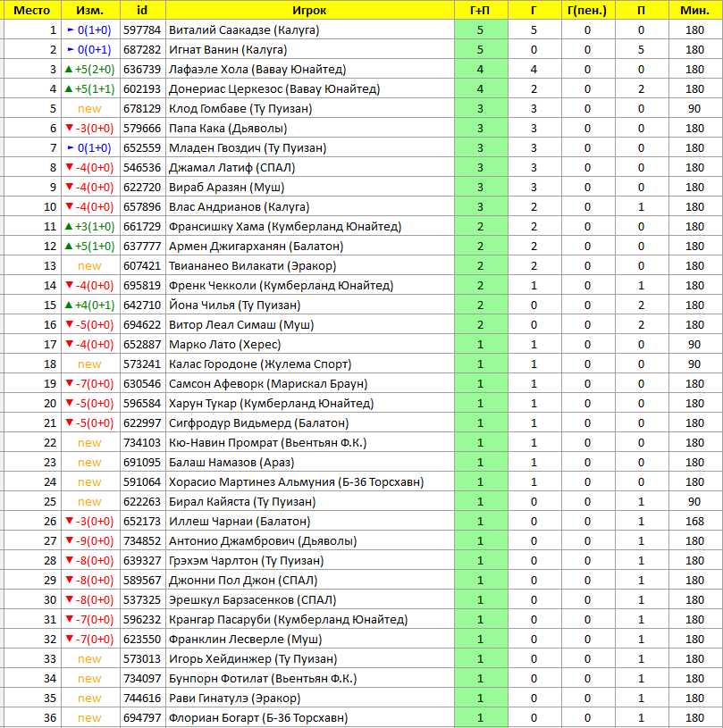Click id cell 678129
This screenshot has width=723, height=728.
point(142,109)
